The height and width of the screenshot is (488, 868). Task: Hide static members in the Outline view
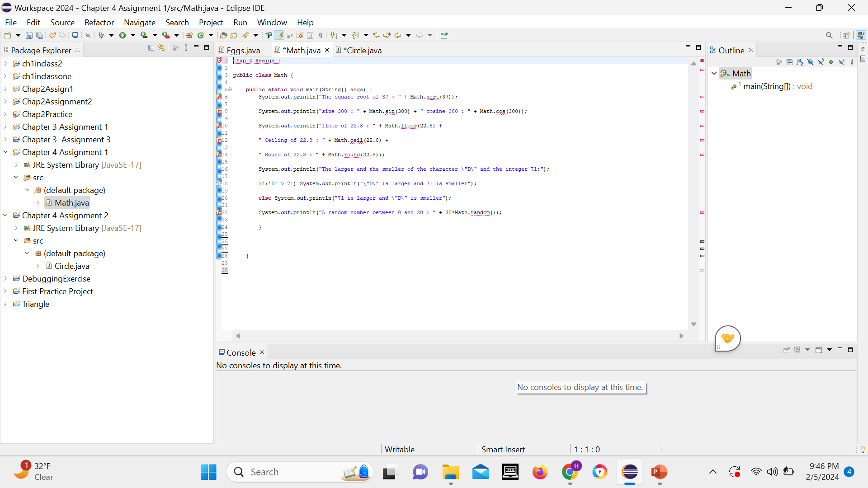coord(821,62)
